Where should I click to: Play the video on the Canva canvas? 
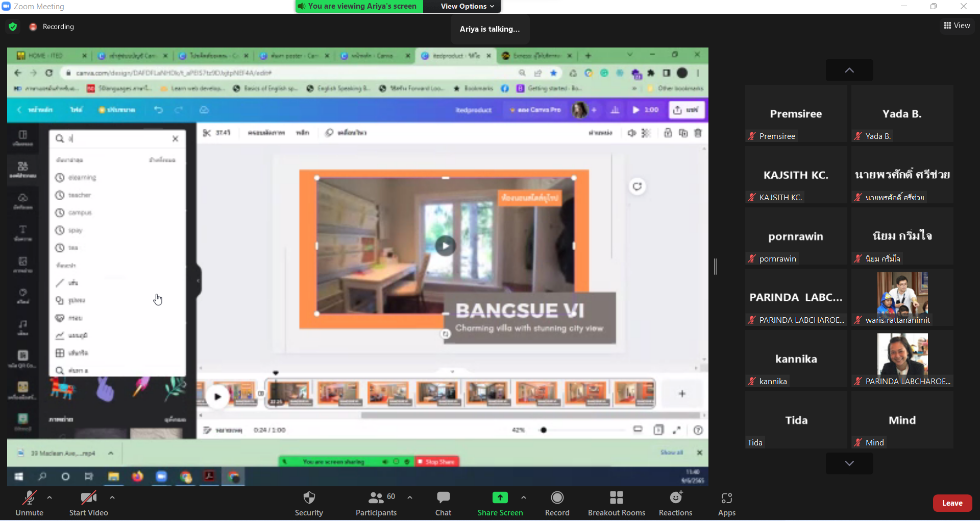tap(445, 246)
